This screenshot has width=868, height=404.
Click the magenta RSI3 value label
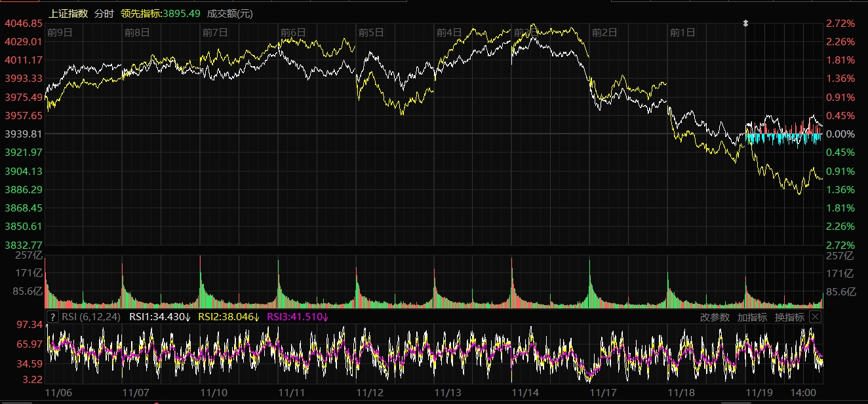[x=298, y=318]
